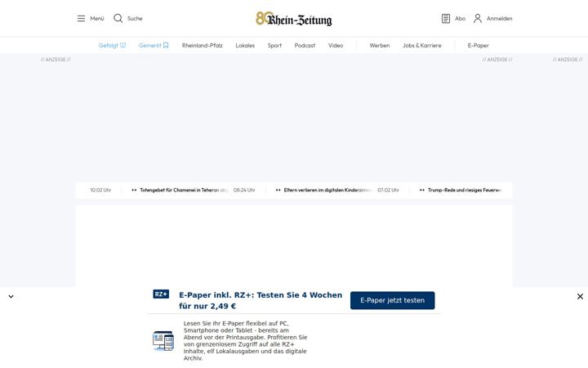Click the '10:02 Uhr' ticker timestamp

coord(100,190)
